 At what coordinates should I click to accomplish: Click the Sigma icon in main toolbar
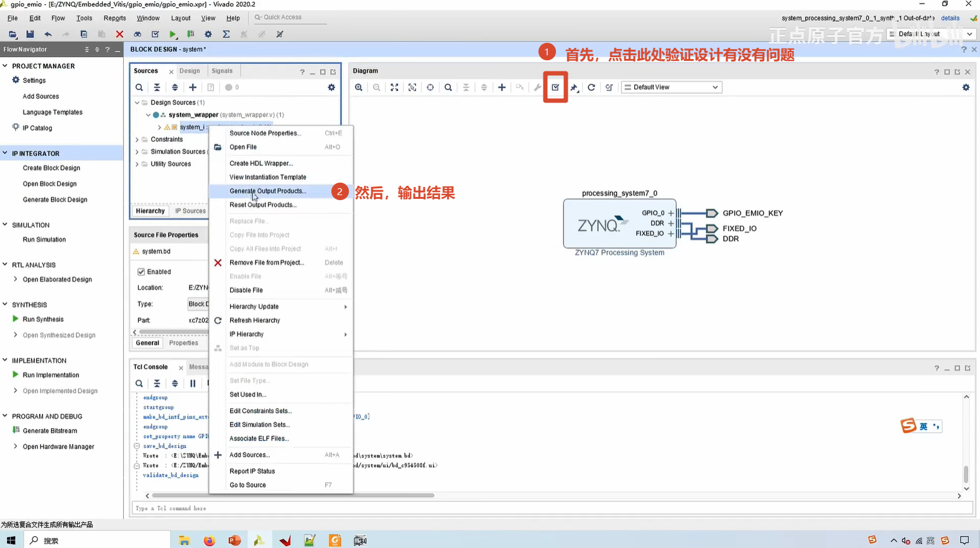point(226,34)
